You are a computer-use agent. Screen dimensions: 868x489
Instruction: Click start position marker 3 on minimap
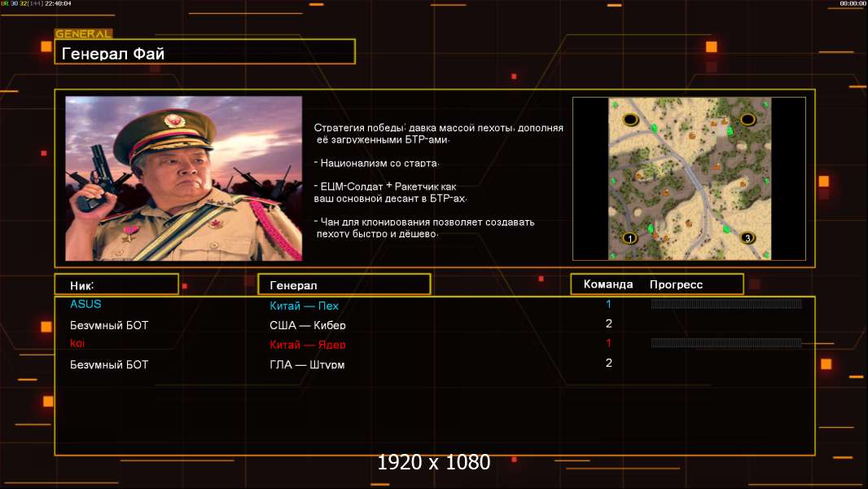pyautogui.click(x=747, y=238)
